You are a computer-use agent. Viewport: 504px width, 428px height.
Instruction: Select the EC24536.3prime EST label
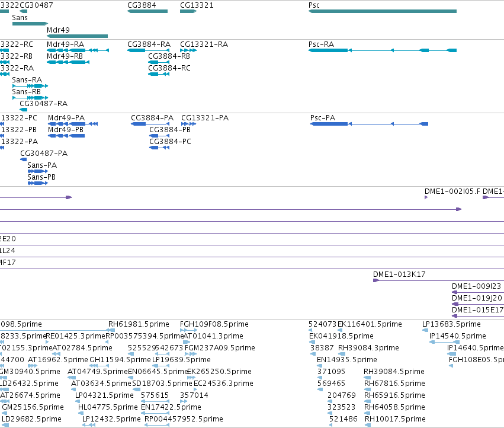click(x=223, y=384)
